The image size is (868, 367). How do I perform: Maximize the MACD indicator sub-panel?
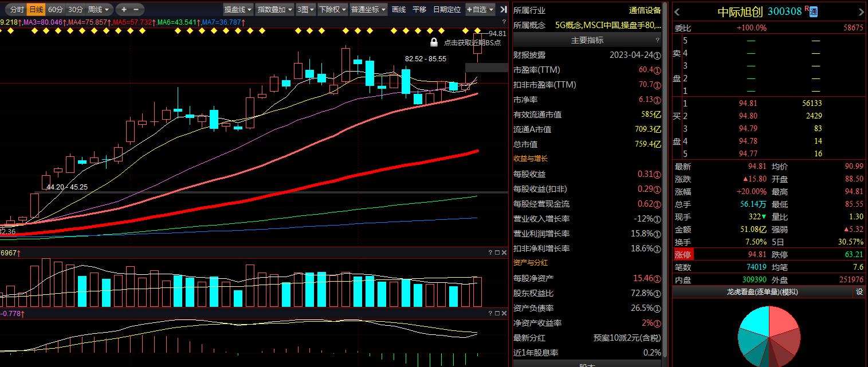(497, 313)
